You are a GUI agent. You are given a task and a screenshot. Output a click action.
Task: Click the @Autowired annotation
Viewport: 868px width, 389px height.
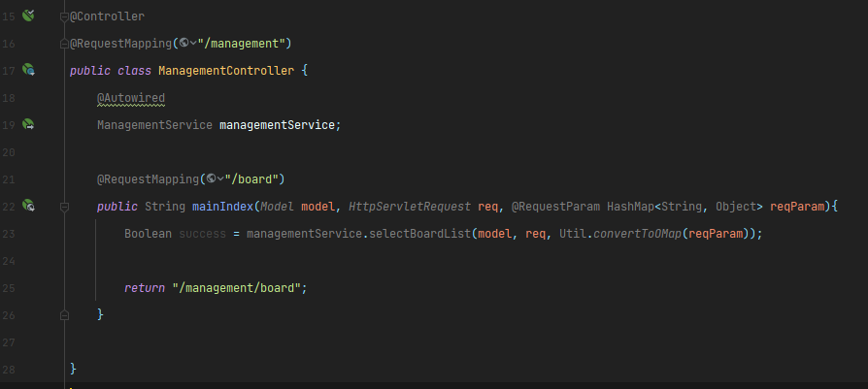point(131,98)
